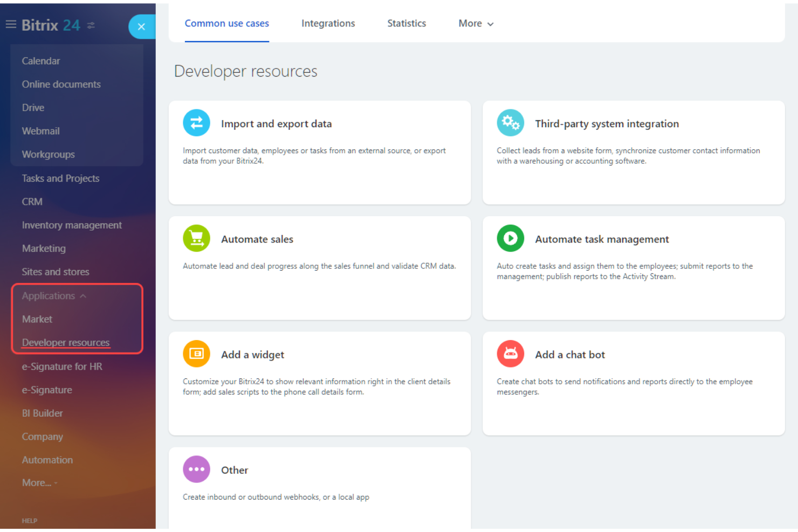Select Developer resources in the sidebar
The height and width of the screenshot is (532, 798).
(66, 343)
